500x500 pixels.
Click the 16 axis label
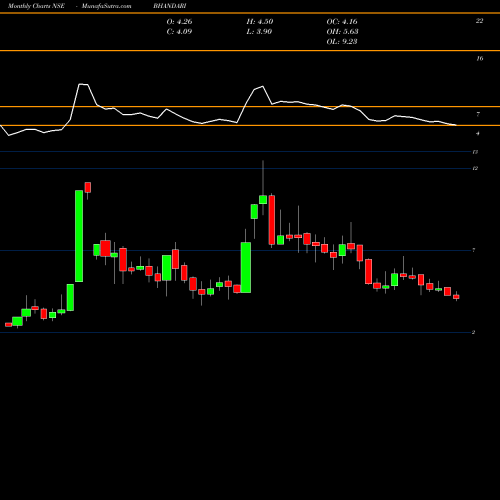(x=479, y=59)
